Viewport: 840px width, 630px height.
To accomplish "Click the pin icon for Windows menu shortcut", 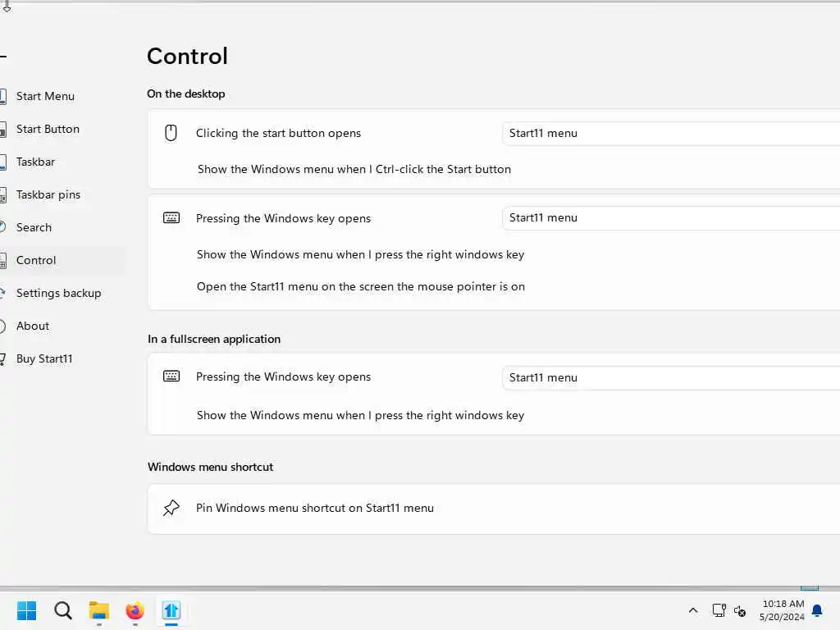I will coord(171,508).
